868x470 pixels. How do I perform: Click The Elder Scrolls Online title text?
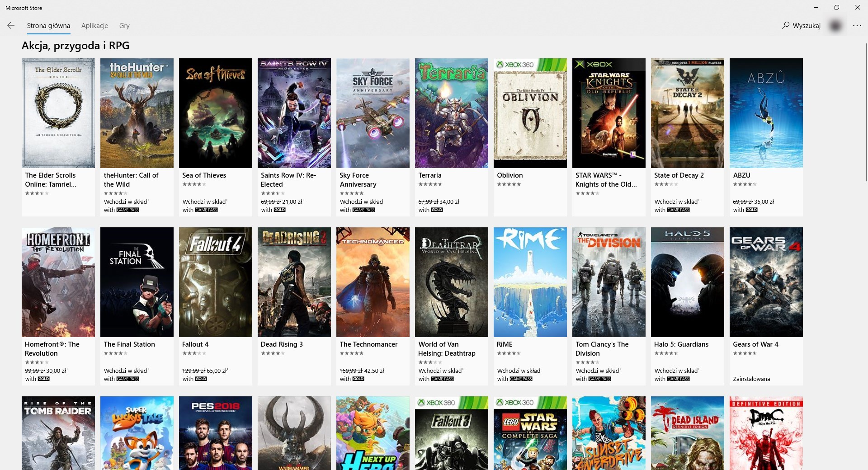click(51, 179)
